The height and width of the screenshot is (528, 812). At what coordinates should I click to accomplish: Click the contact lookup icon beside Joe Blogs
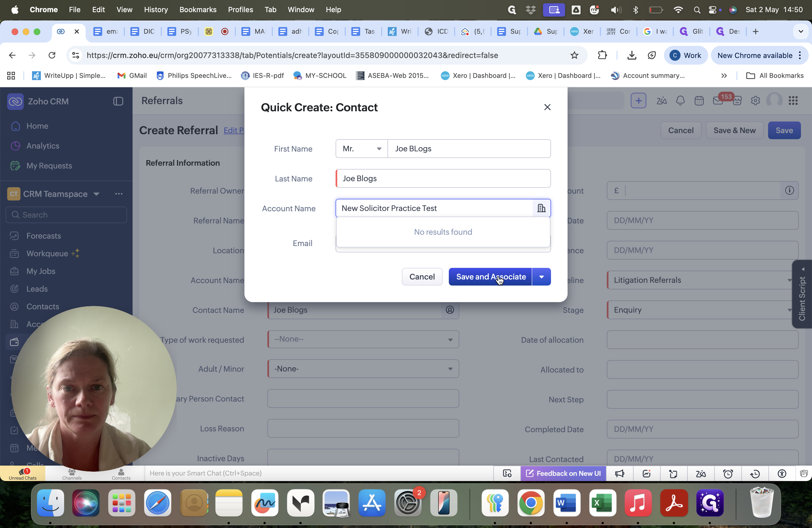click(x=450, y=310)
